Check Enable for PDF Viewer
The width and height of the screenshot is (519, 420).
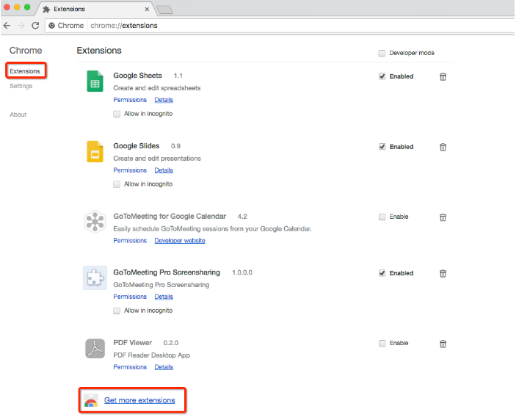(382, 343)
